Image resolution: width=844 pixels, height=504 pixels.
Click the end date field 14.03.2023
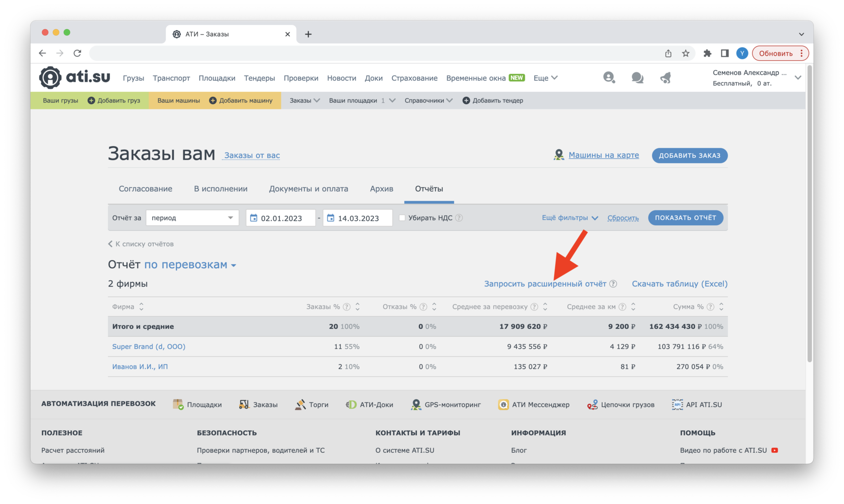pyautogui.click(x=358, y=218)
